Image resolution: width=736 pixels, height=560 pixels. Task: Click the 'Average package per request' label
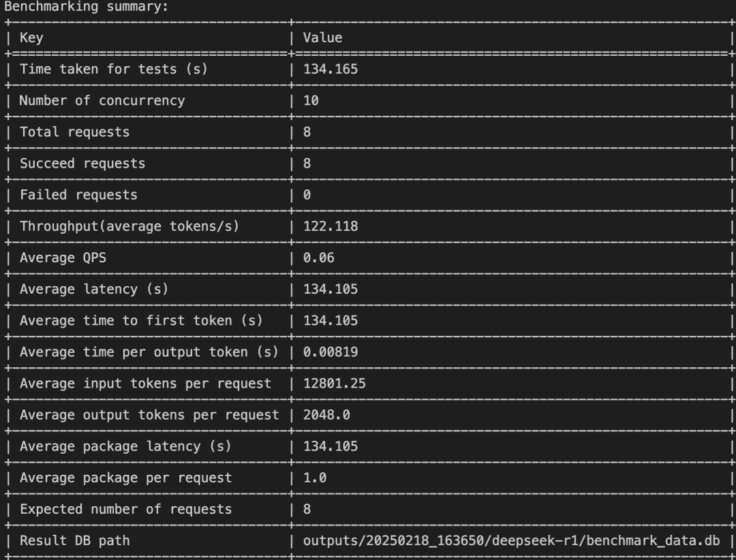click(125, 478)
